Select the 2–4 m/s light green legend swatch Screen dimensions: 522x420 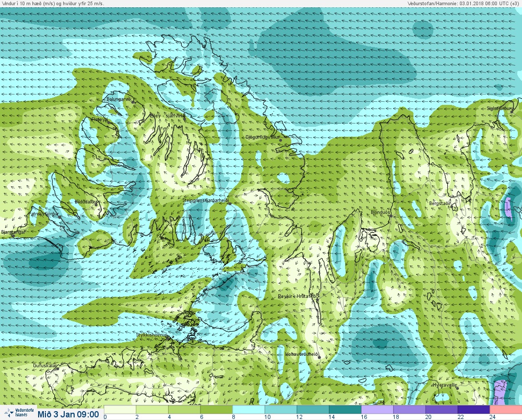pos(152,410)
